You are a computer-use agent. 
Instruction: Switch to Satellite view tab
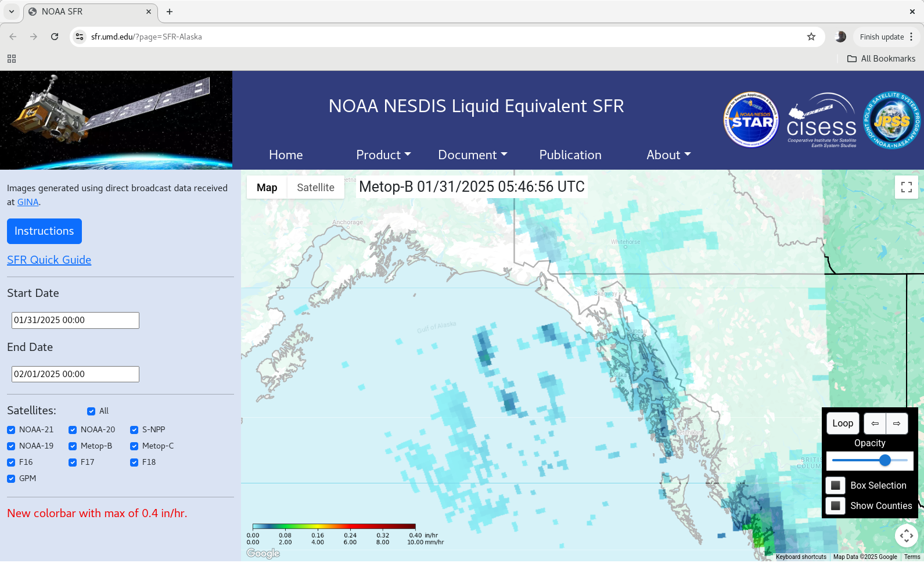(x=315, y=188)
